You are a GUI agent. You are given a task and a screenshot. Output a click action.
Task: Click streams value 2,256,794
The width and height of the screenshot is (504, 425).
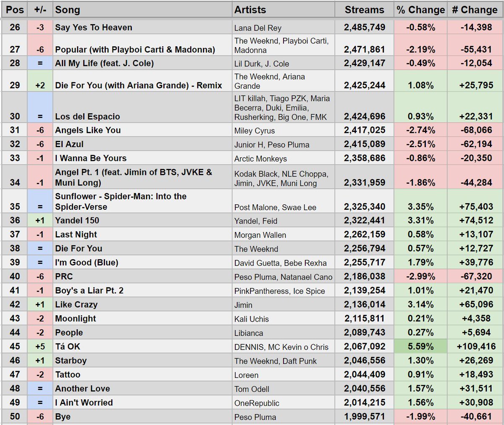(365, 248)
